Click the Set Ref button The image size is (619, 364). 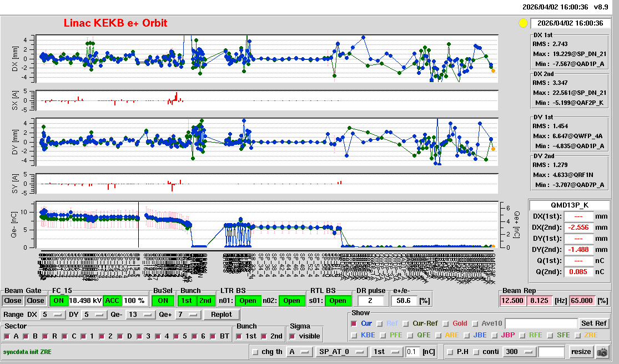[x=593, y=323]
